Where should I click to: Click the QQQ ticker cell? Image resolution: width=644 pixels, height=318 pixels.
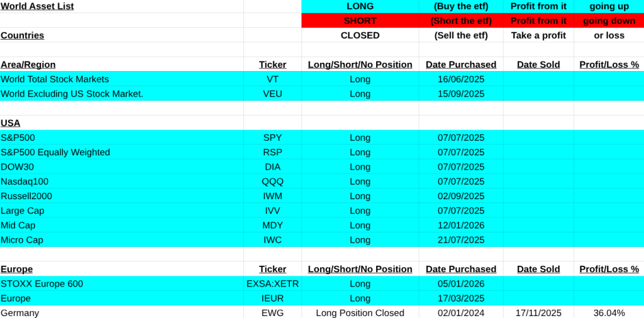(x=272, y=182)
